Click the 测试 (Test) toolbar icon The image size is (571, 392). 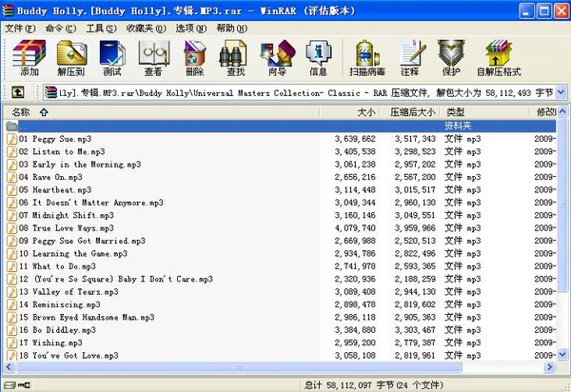point(112,58)
